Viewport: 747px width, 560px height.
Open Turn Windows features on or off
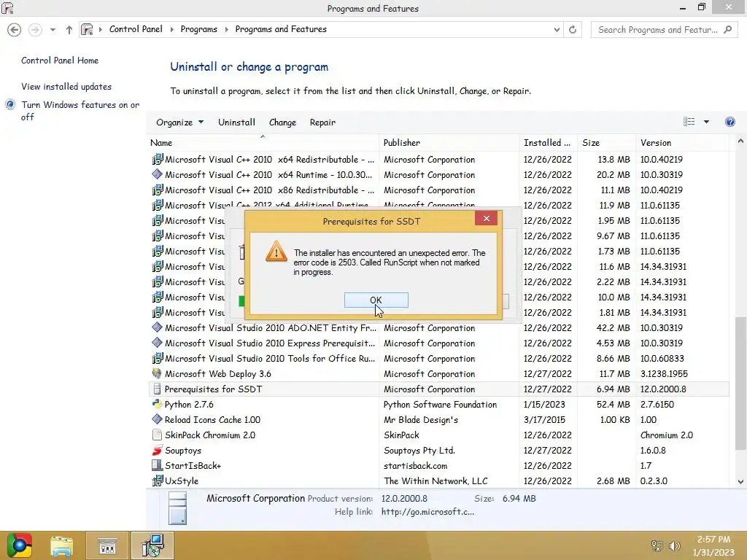[x=80, y=111]
